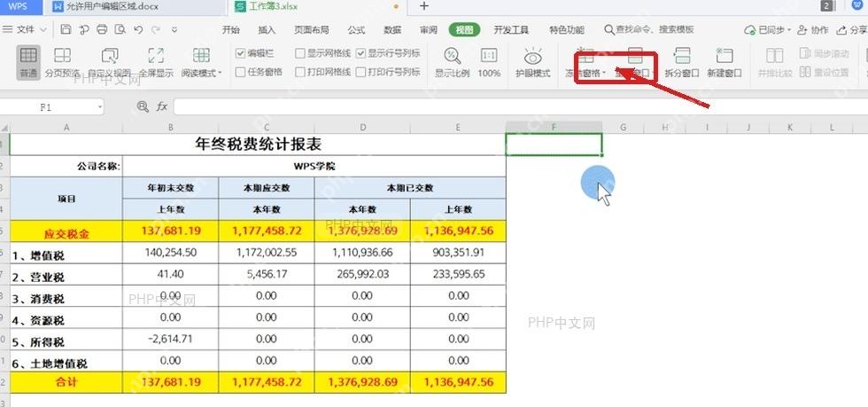Click the save icon in quick access toolbar
Screen dimensions: 868x407
66,30
